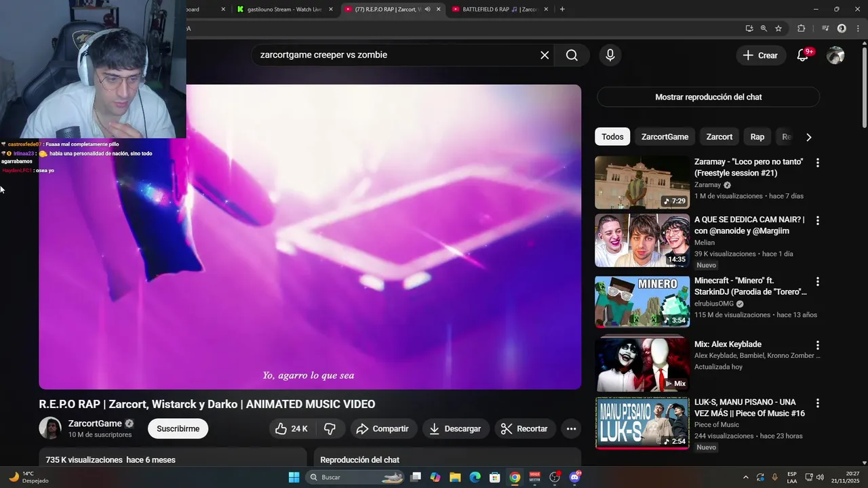Open more actions ellipsis under video

click(571, 428)
